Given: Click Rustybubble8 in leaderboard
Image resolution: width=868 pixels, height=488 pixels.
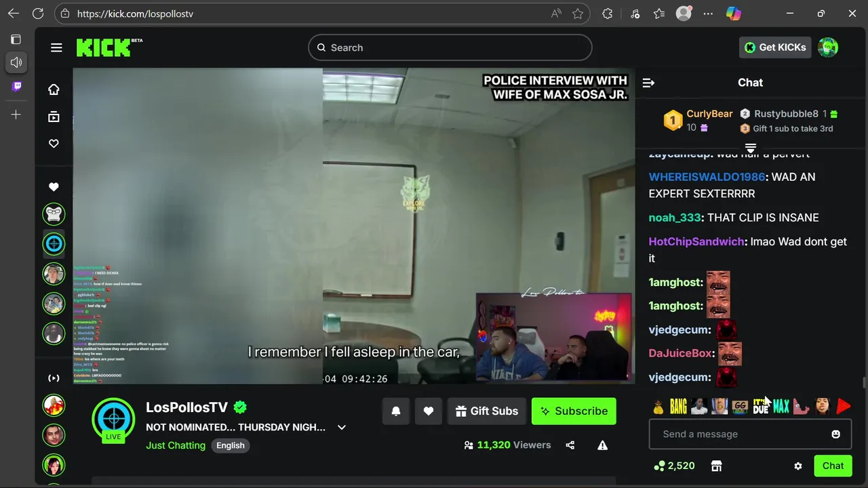Looking at the screenshot, I should pos(786,114).
